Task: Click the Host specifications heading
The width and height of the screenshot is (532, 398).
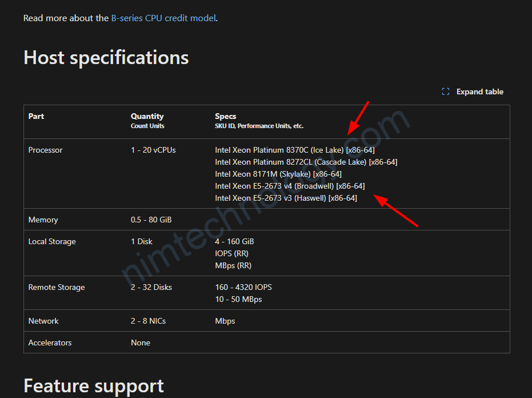Action: click(x=106, y=57)
